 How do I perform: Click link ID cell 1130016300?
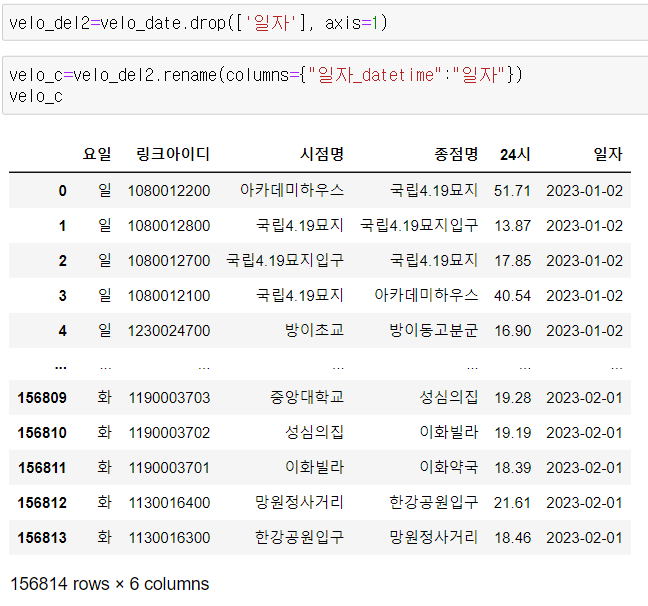[169, 538]
